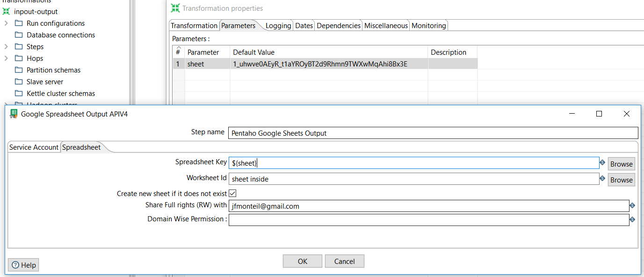Maximize the Google Spreadsheet Output dialog
This screenshot has height=277, width=644.
coord(599,114)
